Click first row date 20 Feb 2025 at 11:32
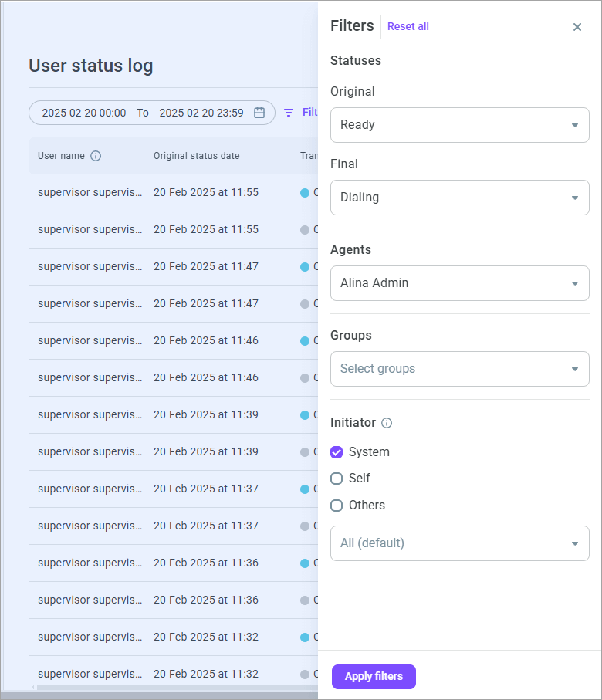 tap(206, 637)
